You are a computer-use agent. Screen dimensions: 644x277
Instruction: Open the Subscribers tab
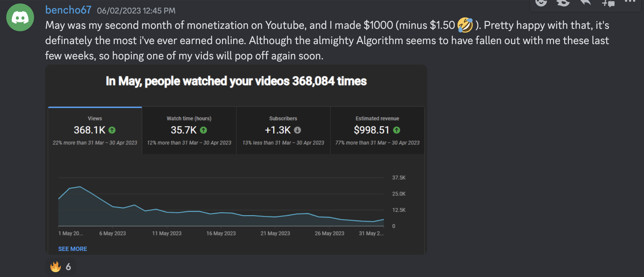[x=283, y=130]
